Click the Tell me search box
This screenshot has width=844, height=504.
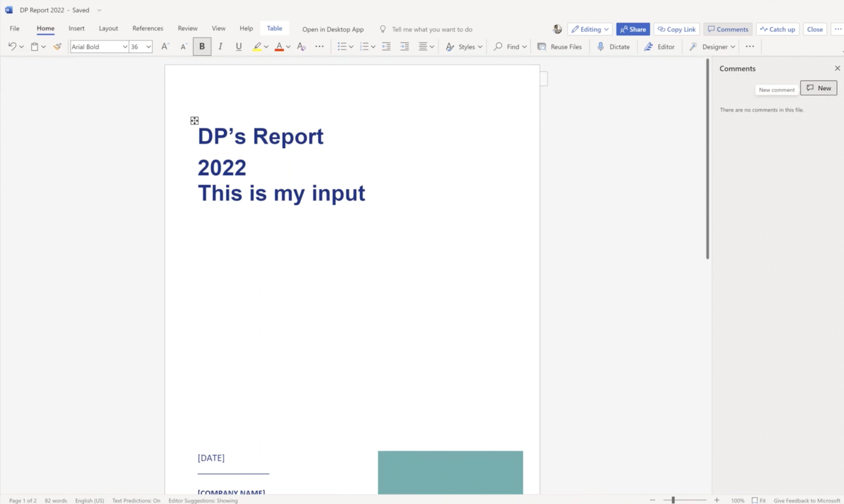(431, 30)
